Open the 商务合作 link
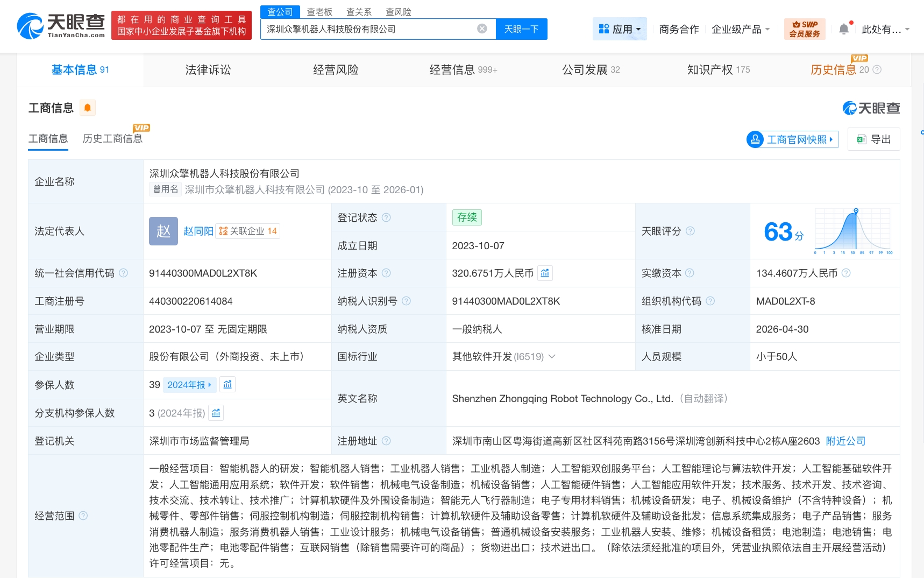Screen dimensions: 924x578 (679, 29)
